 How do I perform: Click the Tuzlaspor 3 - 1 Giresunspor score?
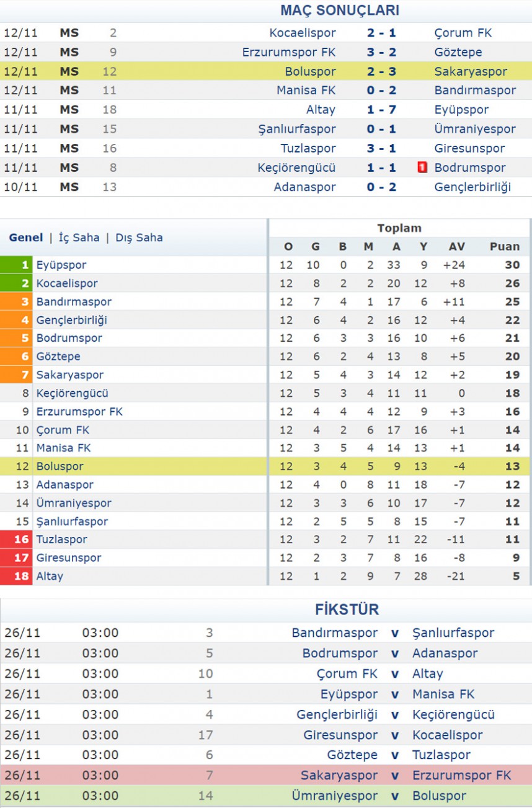381,148
